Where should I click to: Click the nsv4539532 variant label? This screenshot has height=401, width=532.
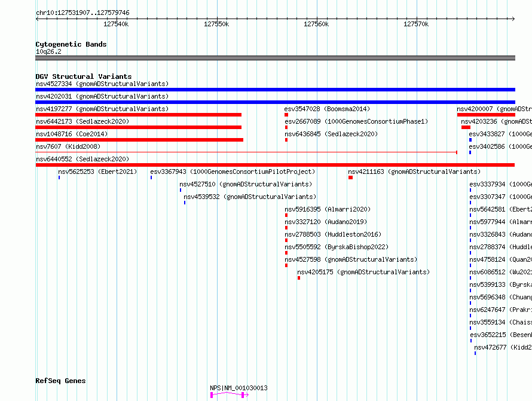click(x=250, y=197)
